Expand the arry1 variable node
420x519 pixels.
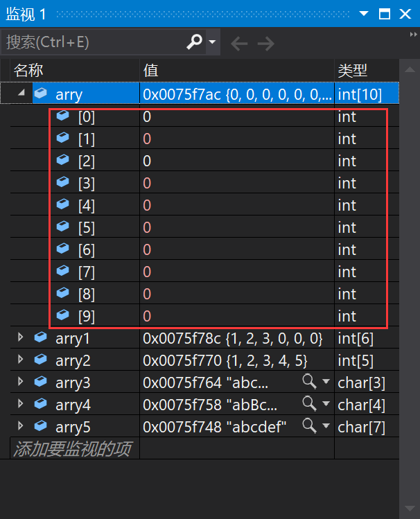pos(20,337)
